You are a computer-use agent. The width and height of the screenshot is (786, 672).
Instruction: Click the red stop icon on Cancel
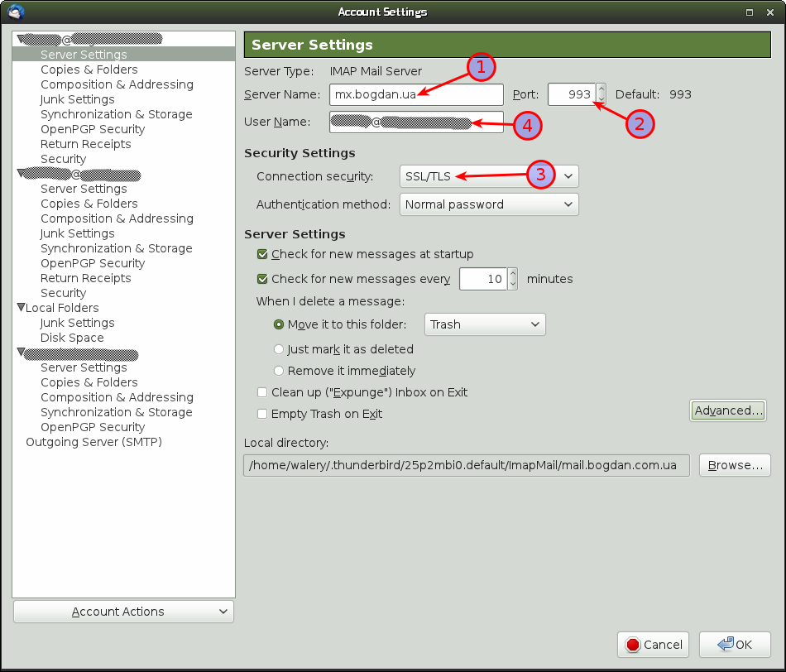tap(633, 645)
